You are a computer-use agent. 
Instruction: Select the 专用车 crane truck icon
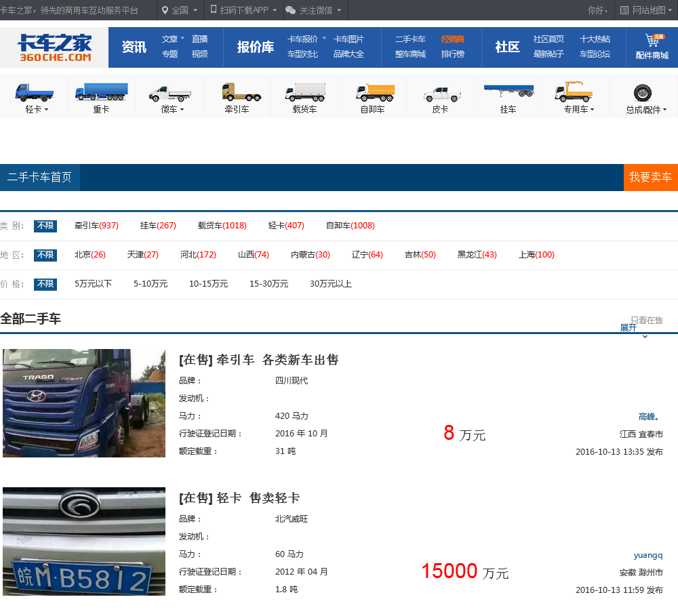[574, 91]
